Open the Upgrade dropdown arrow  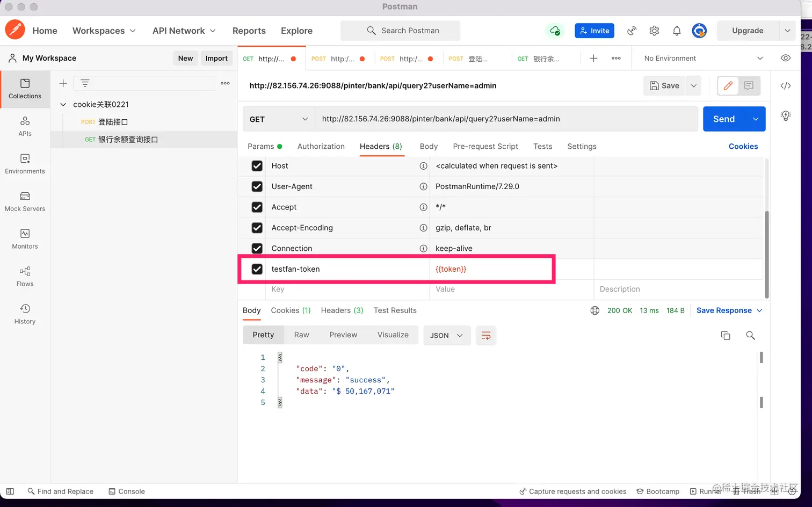[787, 31]
